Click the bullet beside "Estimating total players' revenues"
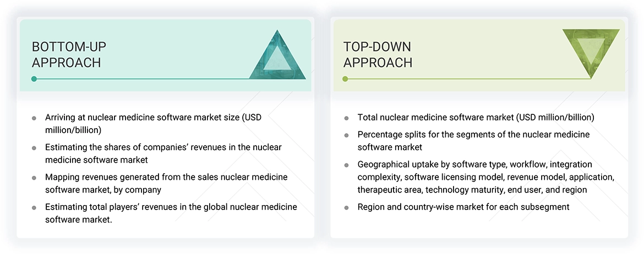 pos(34,208)
